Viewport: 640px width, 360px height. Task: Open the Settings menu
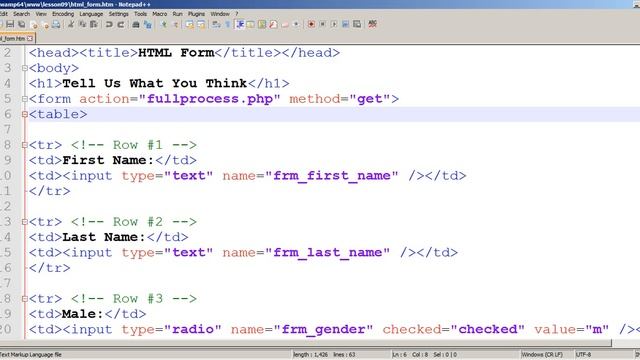pyautogui.click(x=118, y=14)
